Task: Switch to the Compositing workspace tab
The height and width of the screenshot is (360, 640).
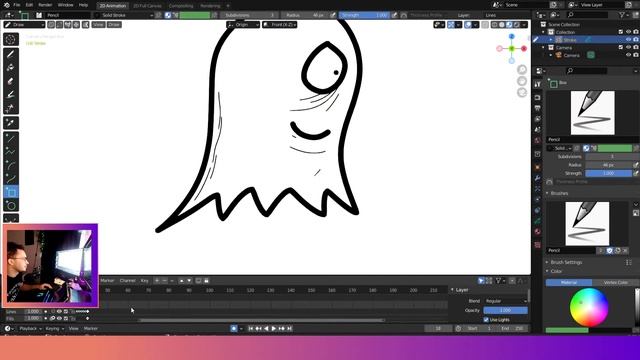Action: click(x=181, y=6)
